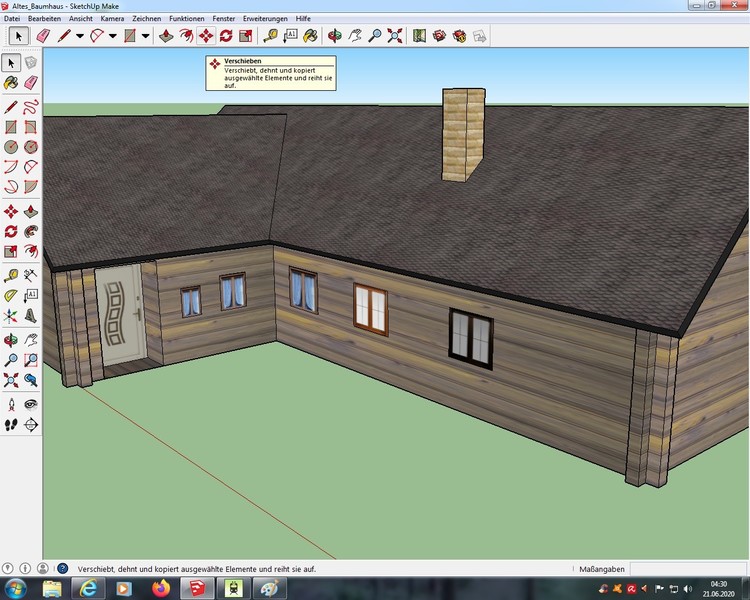Viewport: 750px width, 600px height.
Task: Open the Funktionen menu
Action: click(x=187, y=19)
